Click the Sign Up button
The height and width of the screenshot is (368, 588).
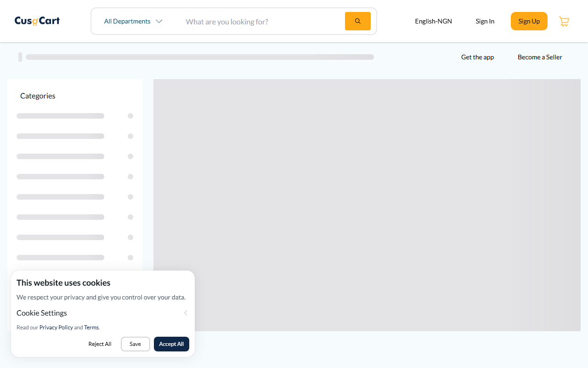tap(529, 21)
